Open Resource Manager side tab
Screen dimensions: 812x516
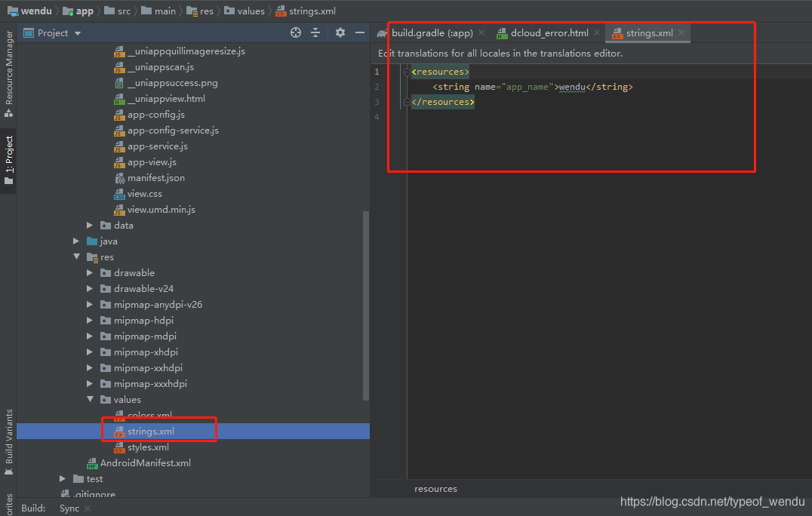[x=9, y=73]
